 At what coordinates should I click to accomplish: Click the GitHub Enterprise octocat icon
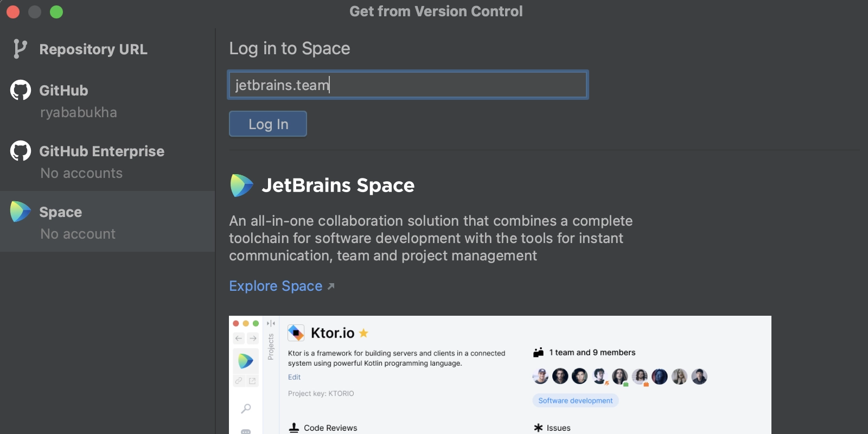21,151
